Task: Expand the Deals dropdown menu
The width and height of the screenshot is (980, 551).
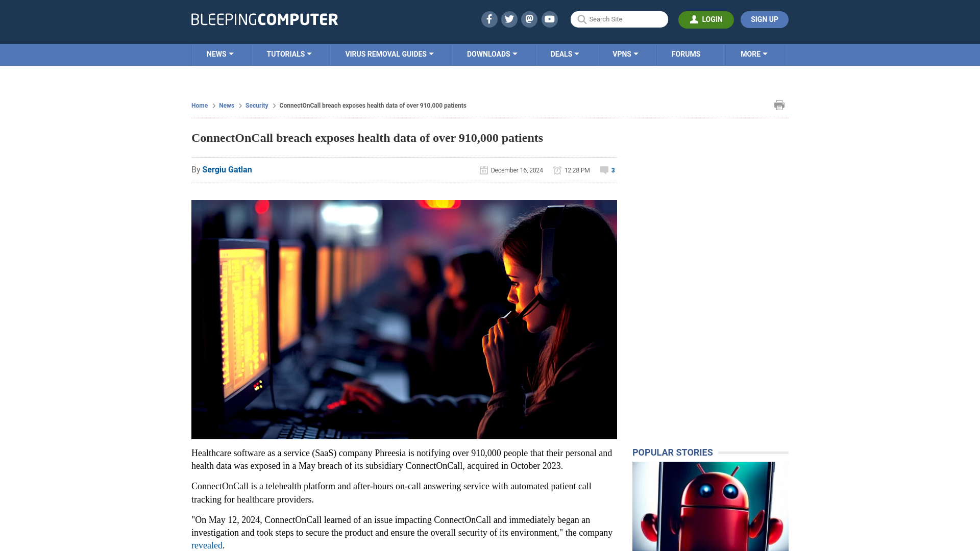Action: (565, 54)
